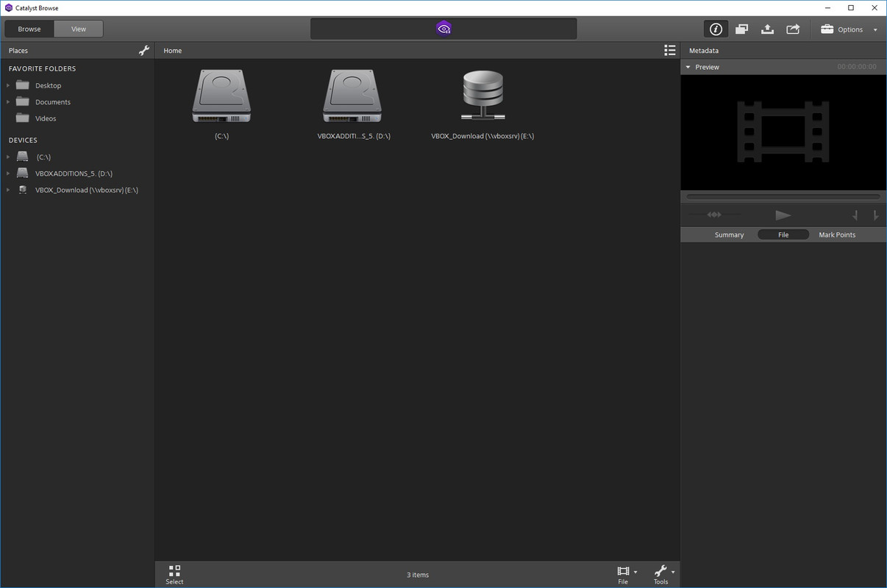The image size is (887, 588).
Task: Click the Desktop folder icon
Action: point(23,85)
